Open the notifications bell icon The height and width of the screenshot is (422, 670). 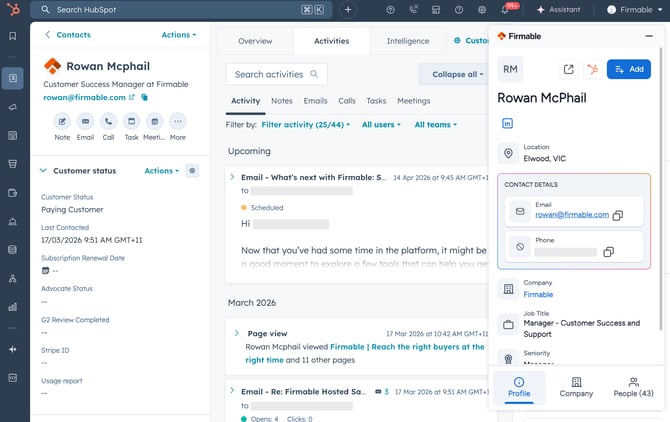[x=505, y=10]
